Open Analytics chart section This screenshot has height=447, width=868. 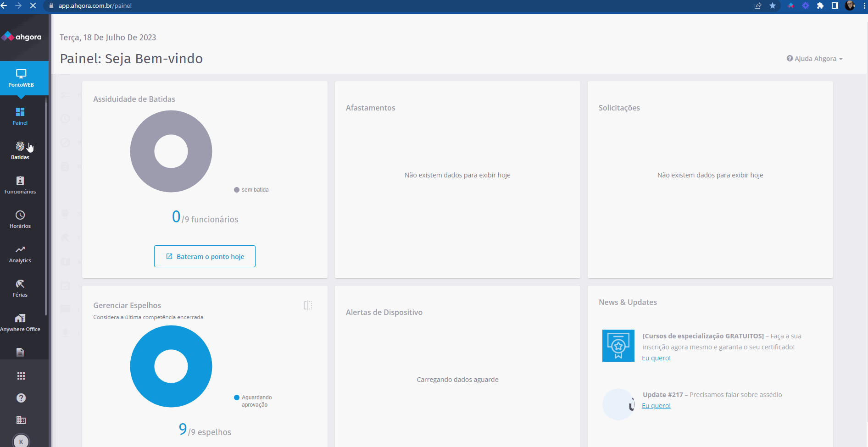click(20, 254)
